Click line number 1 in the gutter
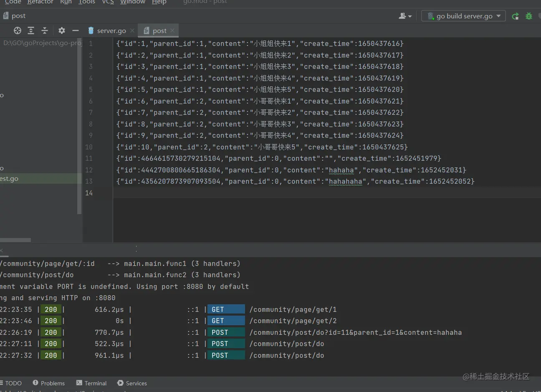541x392 pixels. [x=91, y=43]
